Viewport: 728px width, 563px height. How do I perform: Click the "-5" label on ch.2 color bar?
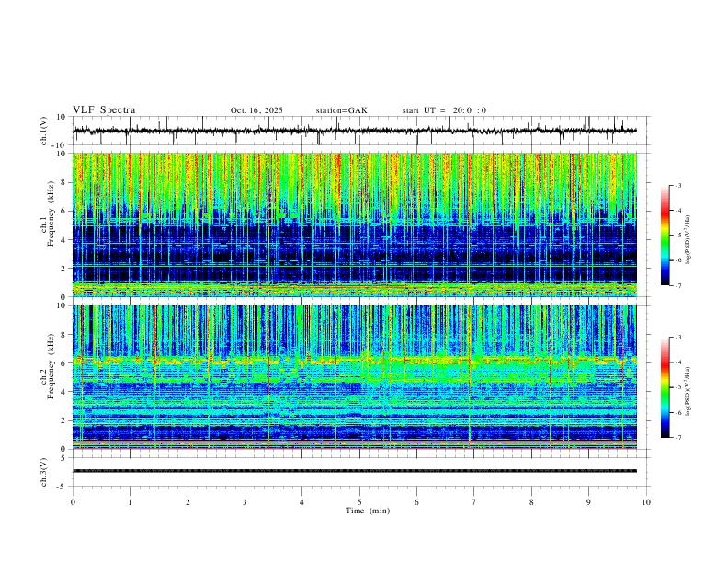pyautogui.click(x=677, y=387)
